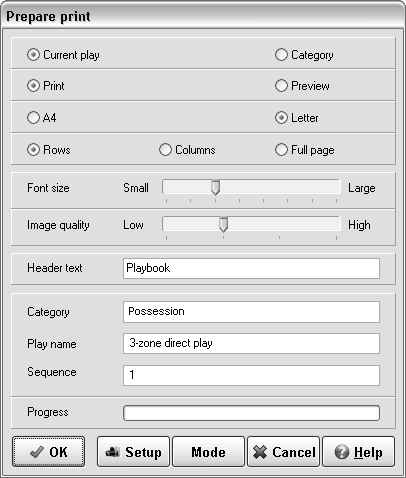
Task: Click the Font size slider thumb
Action: click(x=216, y=188)
